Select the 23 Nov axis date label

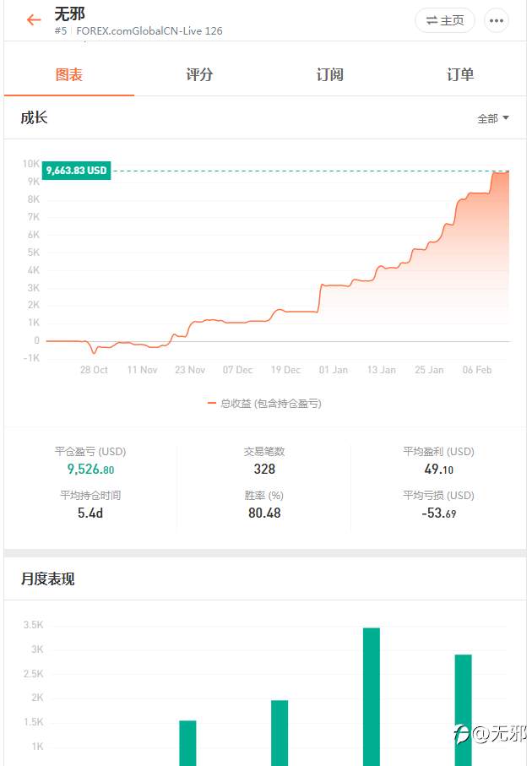coord(190,370)
